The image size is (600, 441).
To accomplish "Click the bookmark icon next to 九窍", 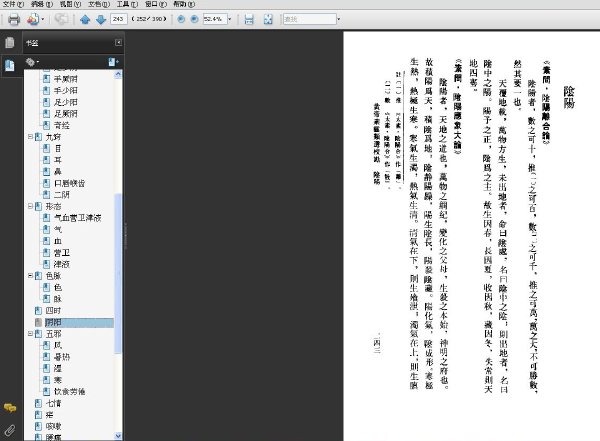I will coord(38,137).
